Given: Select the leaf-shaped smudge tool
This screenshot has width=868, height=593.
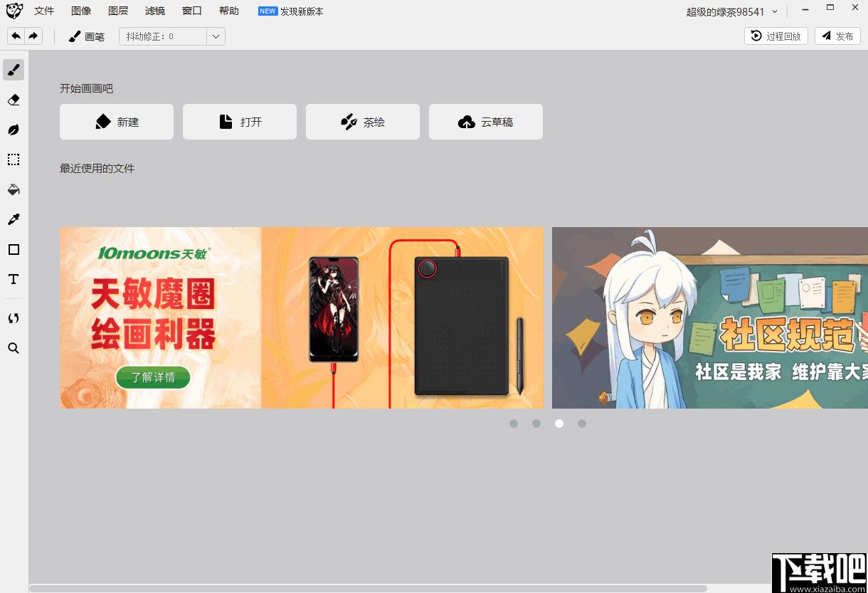Looking at the screenshot, I should (x=14, y=130).
